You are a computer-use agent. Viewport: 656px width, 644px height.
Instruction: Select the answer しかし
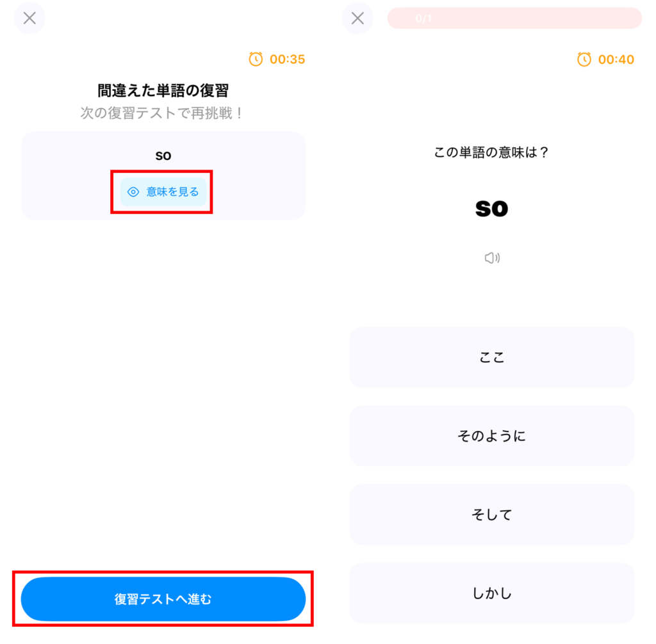[x=491, y=593]
